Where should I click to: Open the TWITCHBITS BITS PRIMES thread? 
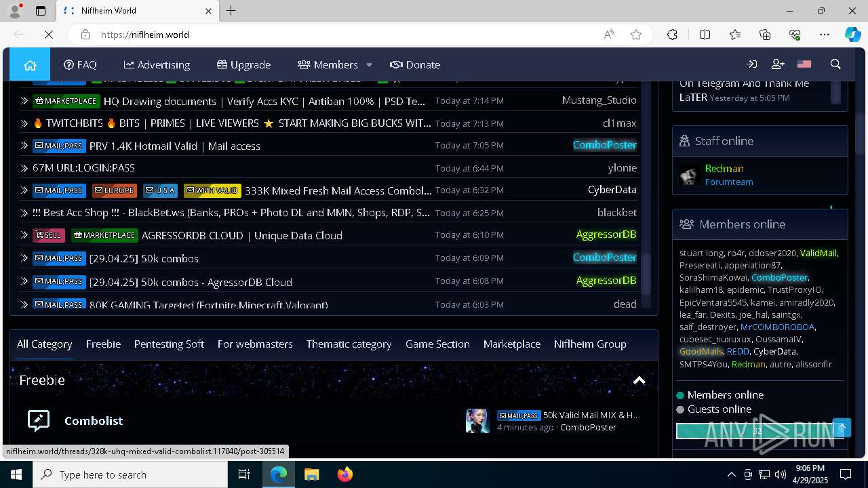[x=232, y=123]
